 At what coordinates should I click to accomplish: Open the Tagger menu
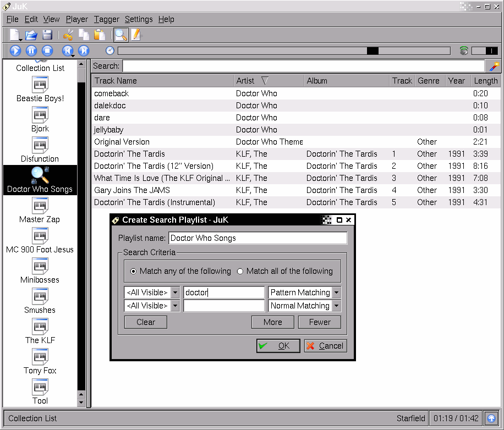[106, 19]
